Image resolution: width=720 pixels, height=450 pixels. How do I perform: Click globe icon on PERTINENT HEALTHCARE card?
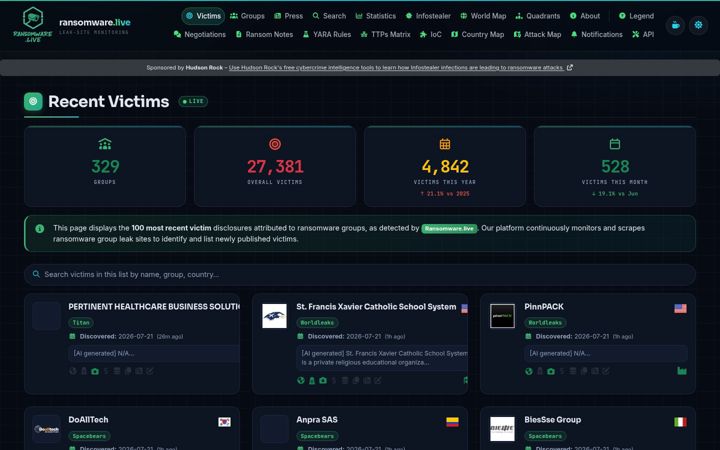tap(73, 371)
